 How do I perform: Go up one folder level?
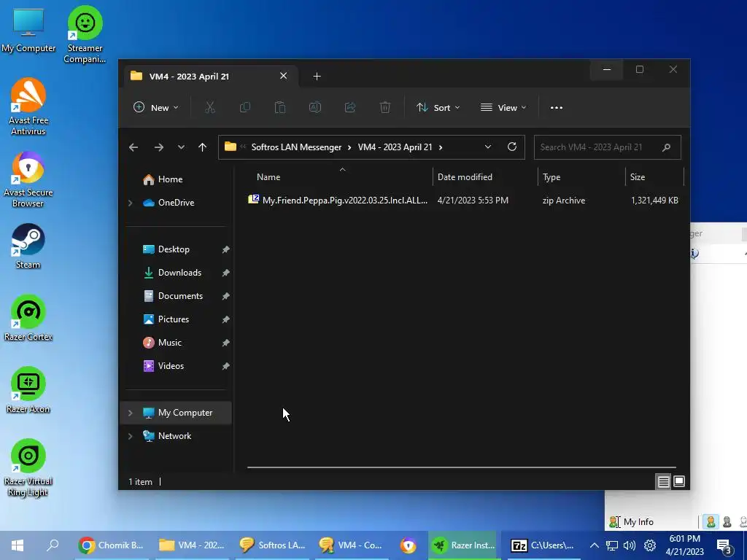point(203,147)
